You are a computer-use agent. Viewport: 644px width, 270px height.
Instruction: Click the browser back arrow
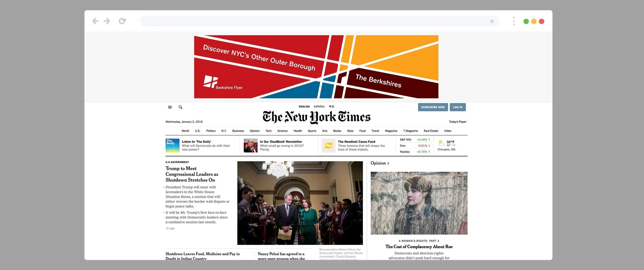(x=96, y=21)
